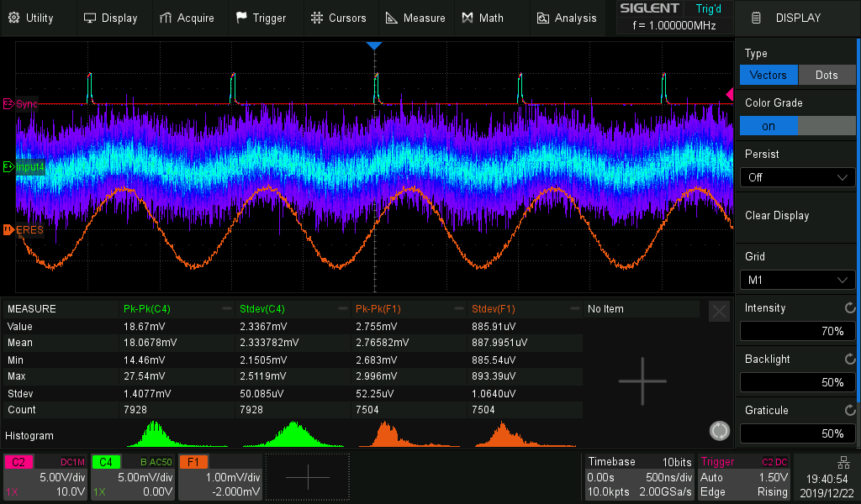Click the Intensity knob reset icon
Screen dimensions: 861x504
849,308
